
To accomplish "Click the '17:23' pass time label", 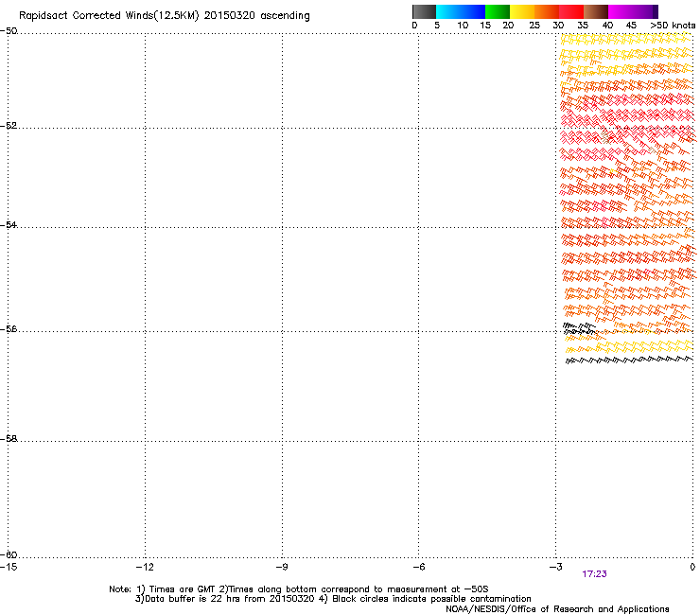I will pyautogui.click(x=594, y=574).
